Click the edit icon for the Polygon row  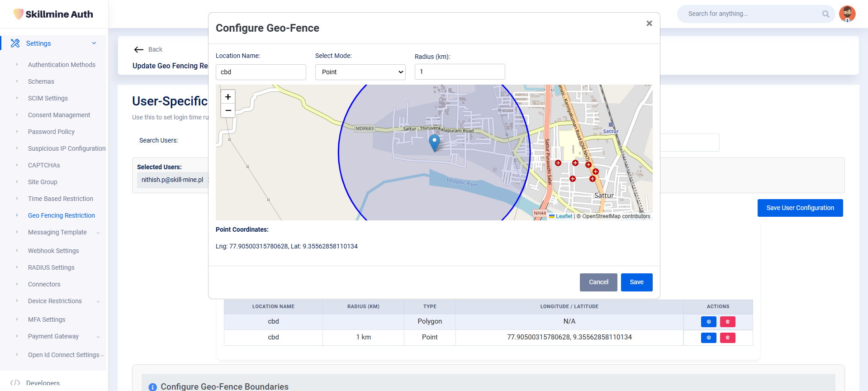pyautogui.click(x=708, y=322)
